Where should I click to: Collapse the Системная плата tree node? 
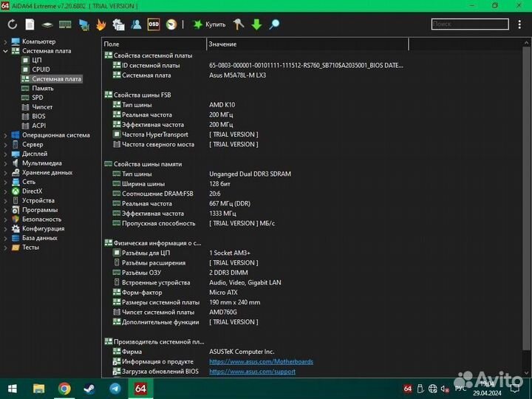click(x=5, y=51)
